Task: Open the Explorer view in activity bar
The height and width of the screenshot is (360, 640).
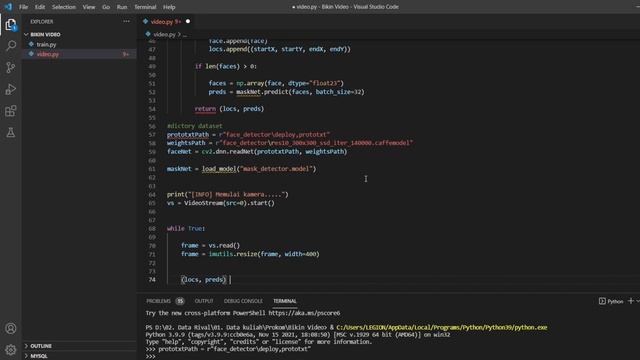Action: pos(11,24)
